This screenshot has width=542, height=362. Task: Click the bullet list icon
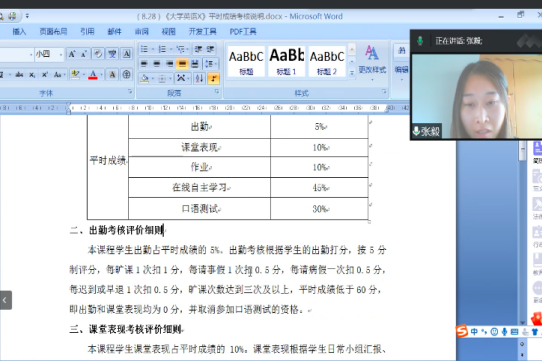point(144,49)
